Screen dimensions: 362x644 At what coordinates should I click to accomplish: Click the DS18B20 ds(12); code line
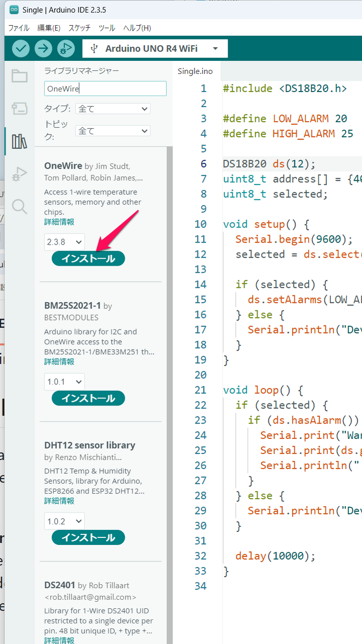269,164
